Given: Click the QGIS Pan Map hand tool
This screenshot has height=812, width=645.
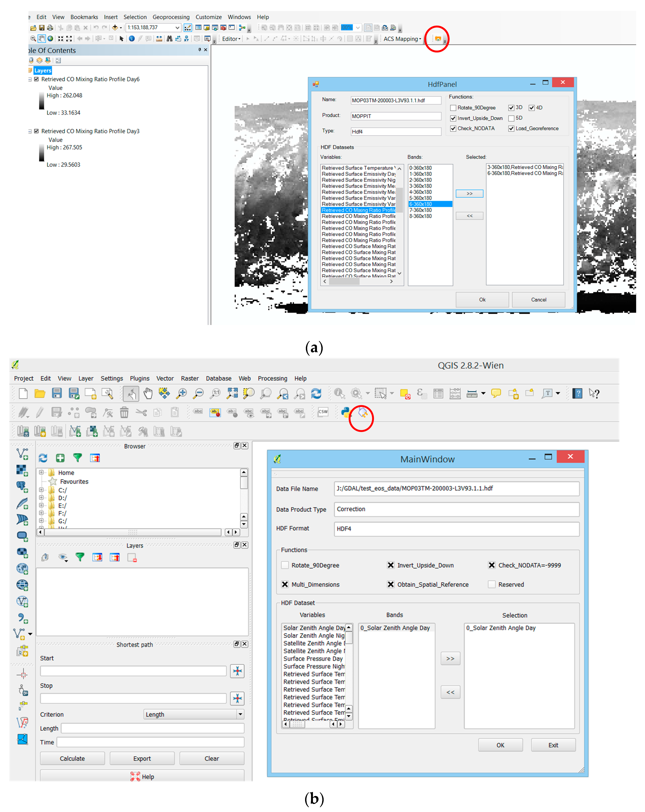Looking at the screenshot, I should click(148, 393).
